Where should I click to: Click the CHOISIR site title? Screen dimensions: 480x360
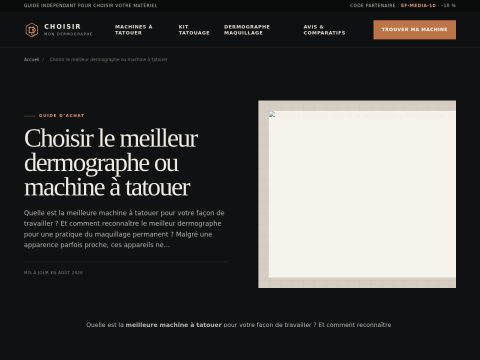(x=62, y=26)
